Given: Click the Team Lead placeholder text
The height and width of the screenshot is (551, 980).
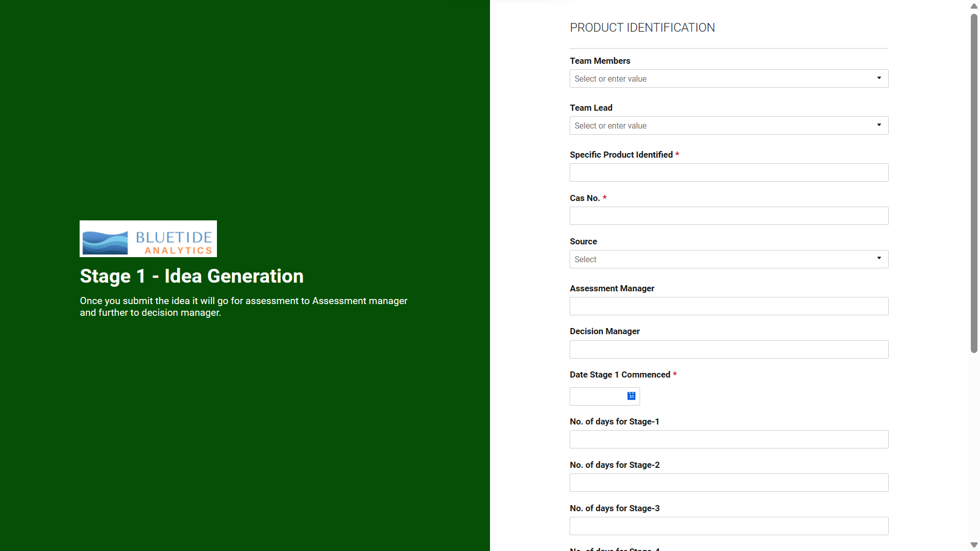Looking at the screenshot, I should (610, 126).
